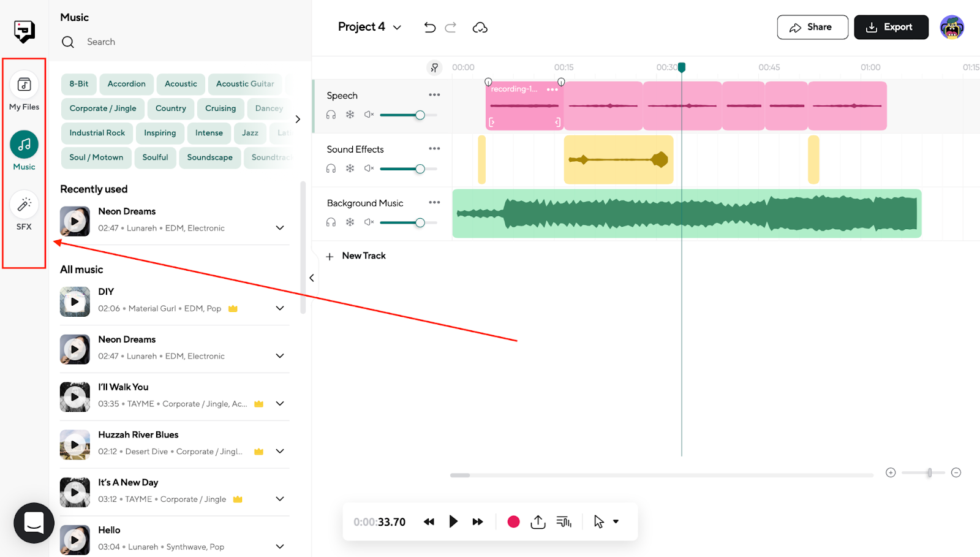Open the user profile avatar

(952, 28)
